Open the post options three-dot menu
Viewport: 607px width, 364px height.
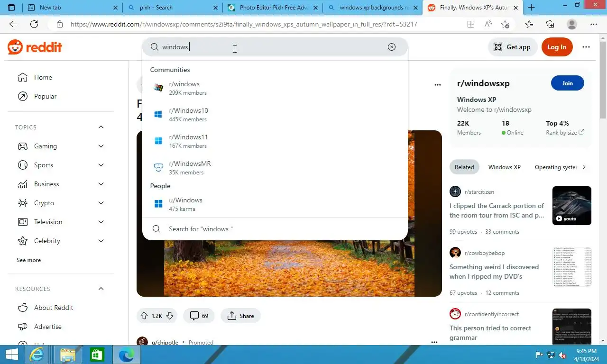point(438,85)
